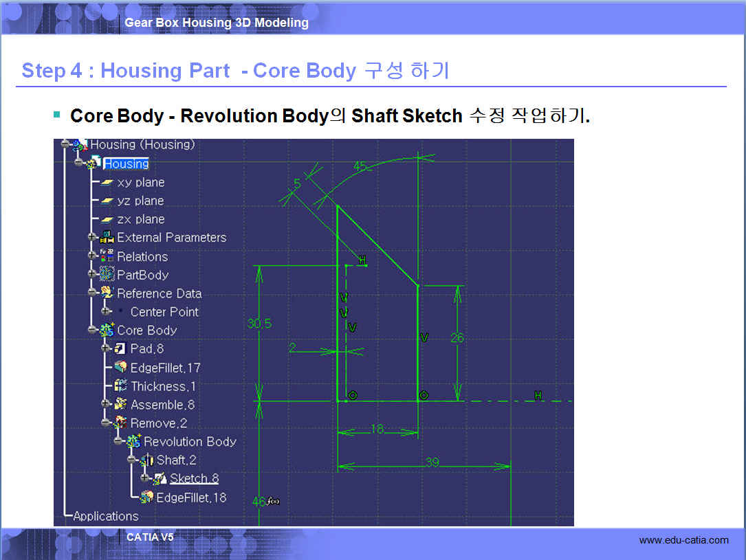The image size is (746, 560).
Task: Click the 45 degree angle dimension
Action: 360,166
